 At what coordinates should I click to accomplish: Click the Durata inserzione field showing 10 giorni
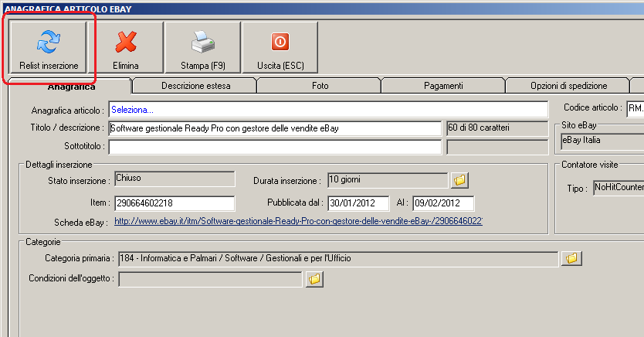pyautogui.click(x=388, y=180)
